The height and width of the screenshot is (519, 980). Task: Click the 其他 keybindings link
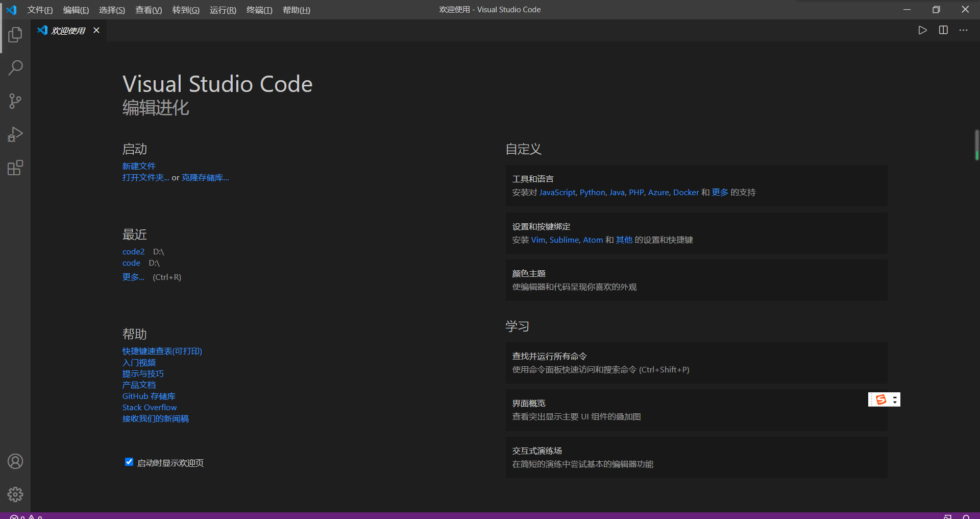(x=624, y=240)
